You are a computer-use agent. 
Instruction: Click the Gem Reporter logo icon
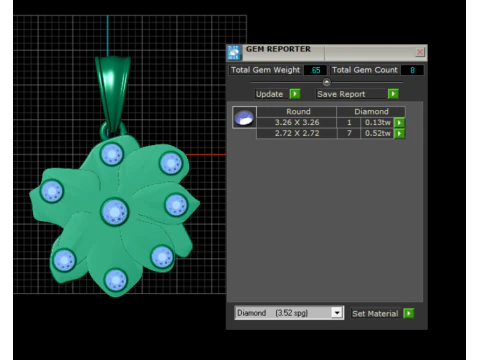pos(234,53)
